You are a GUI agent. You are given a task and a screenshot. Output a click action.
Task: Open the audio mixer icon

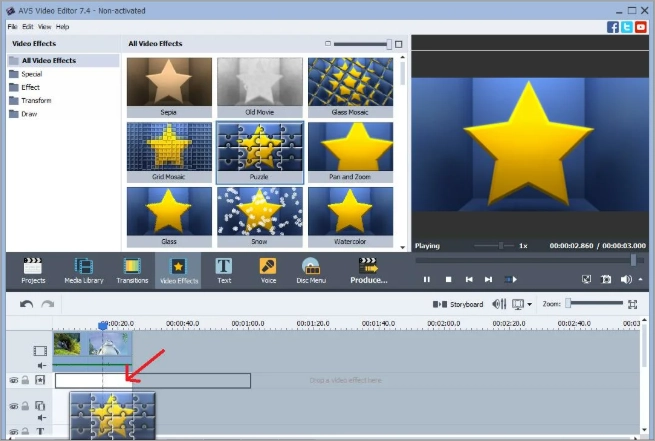[x=499, y=304]
